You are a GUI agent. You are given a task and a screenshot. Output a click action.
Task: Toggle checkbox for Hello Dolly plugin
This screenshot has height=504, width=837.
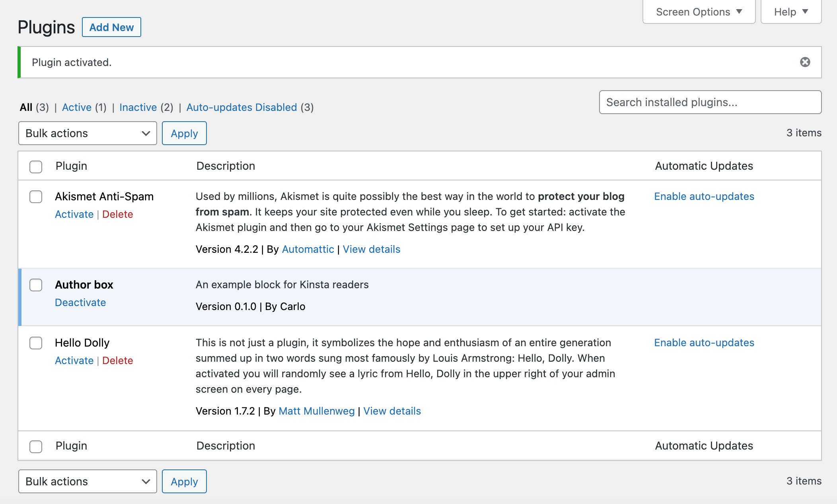(36, 342)
